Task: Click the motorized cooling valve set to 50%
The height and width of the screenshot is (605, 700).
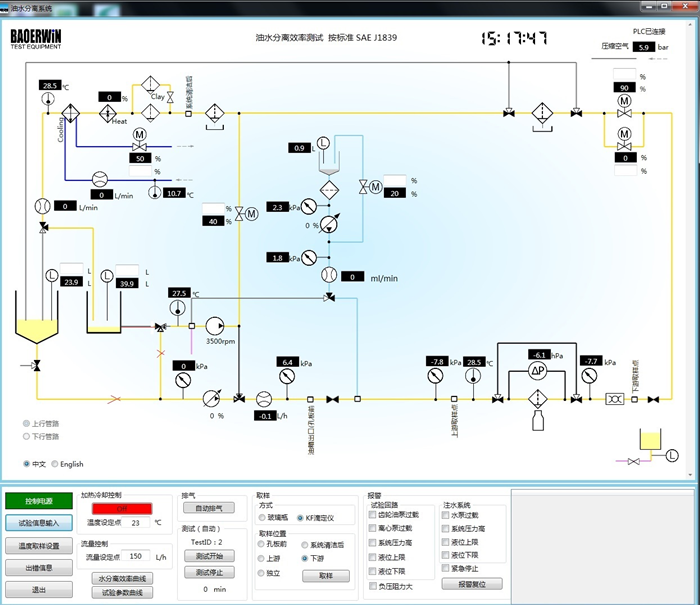Action: [140, 140]
